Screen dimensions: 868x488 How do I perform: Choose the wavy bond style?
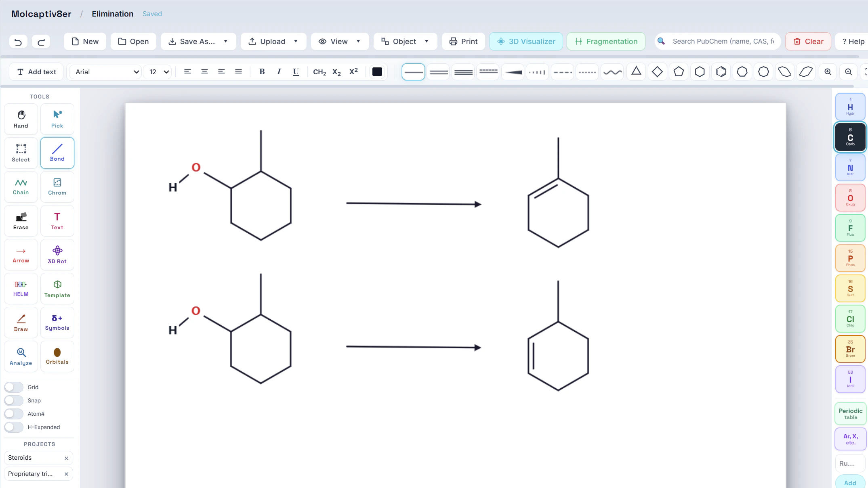(612, 72)
